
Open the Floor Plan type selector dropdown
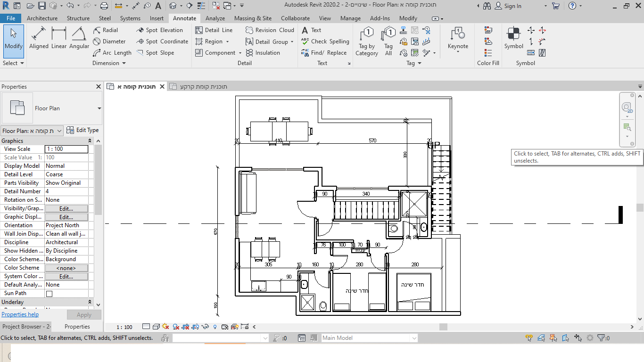99,108
